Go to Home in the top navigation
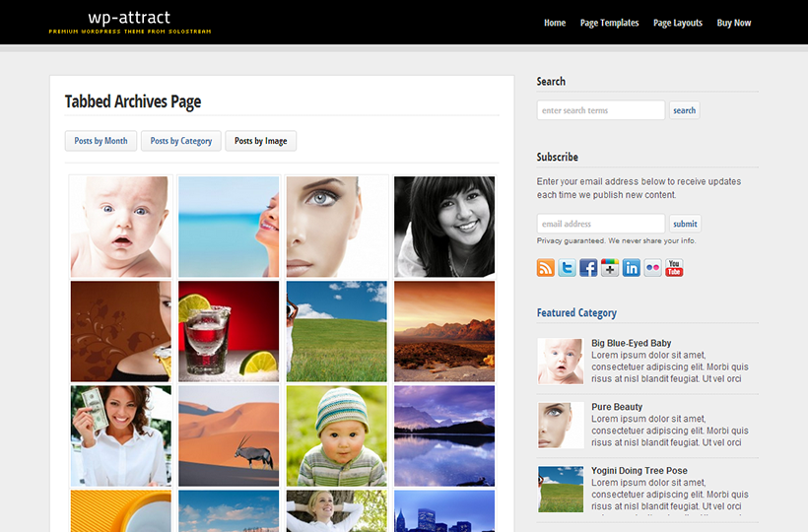 555,23
